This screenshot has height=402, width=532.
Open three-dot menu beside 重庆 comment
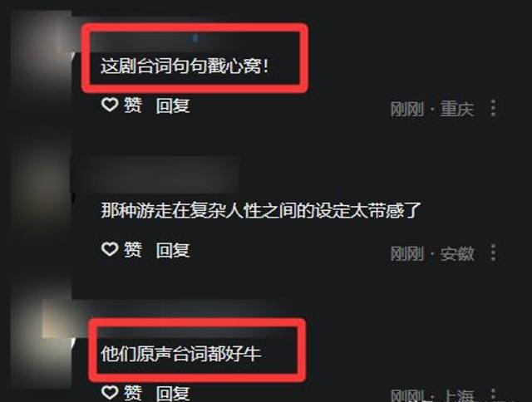tap(494, 109)
